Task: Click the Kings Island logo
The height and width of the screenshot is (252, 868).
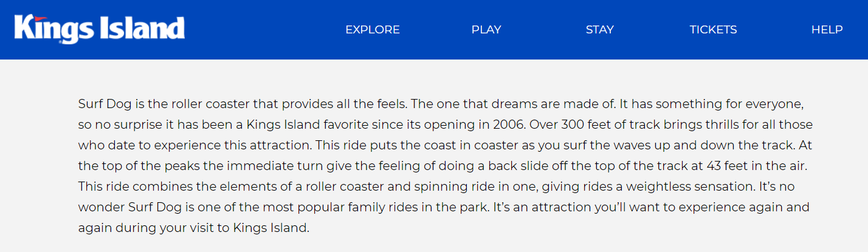Action: pos(100,29)
